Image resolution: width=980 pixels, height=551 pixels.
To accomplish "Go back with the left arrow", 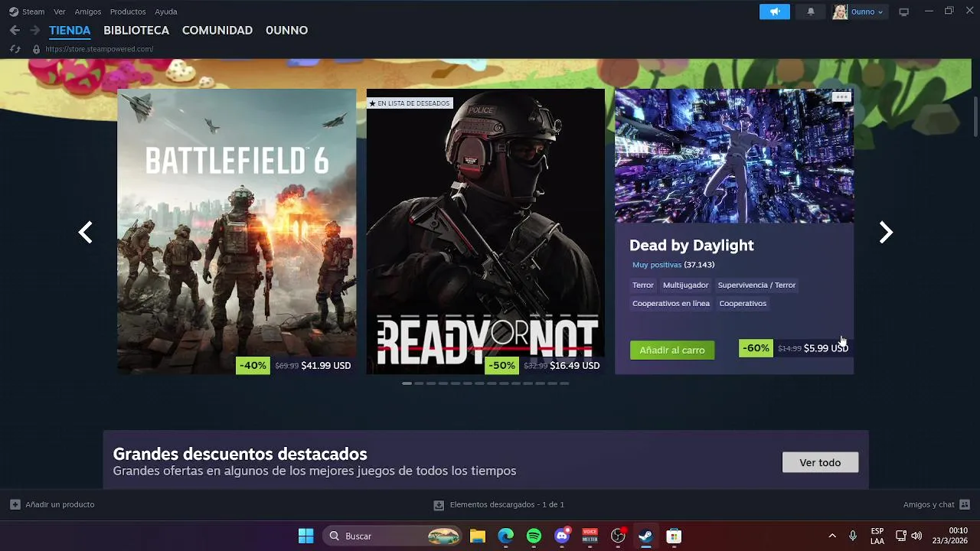I will click(x=15, y=30).
